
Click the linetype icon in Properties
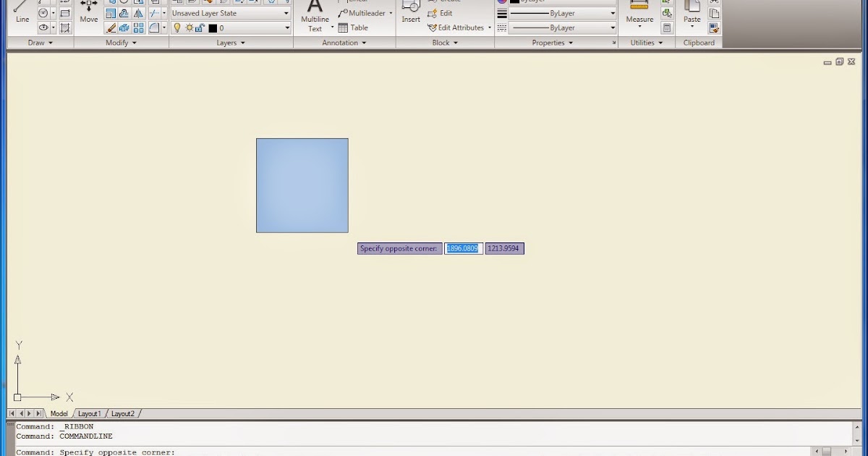tap(502, 28)
